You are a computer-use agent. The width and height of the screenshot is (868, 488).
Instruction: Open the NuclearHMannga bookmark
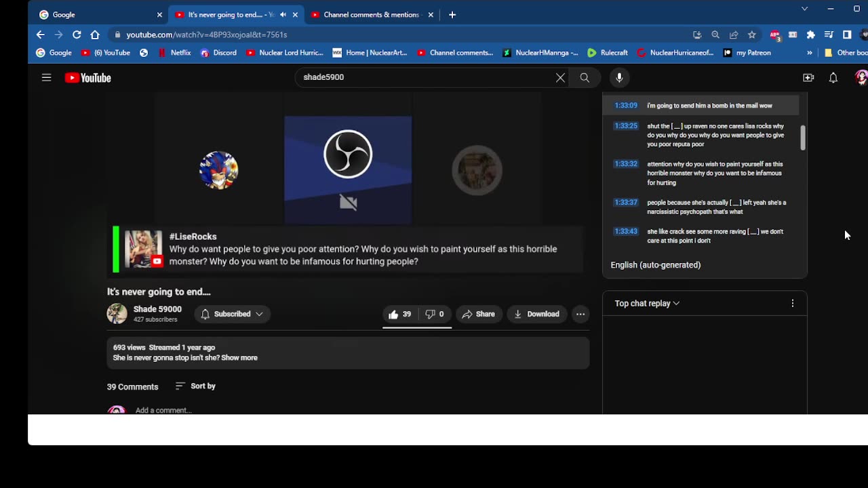540,53
